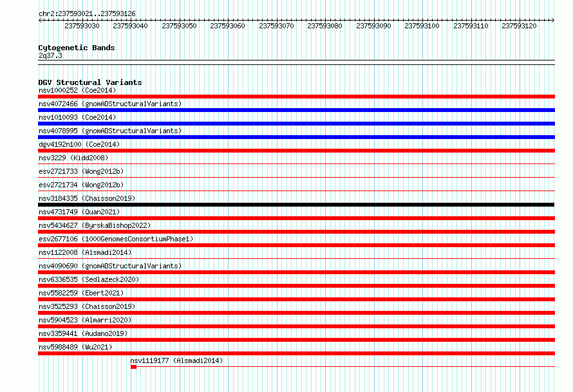Screen dimensions: 573x392
Task: Select esv2677106 (1000GenomesConsortiumPhase1) label
Action: point(116,239)
